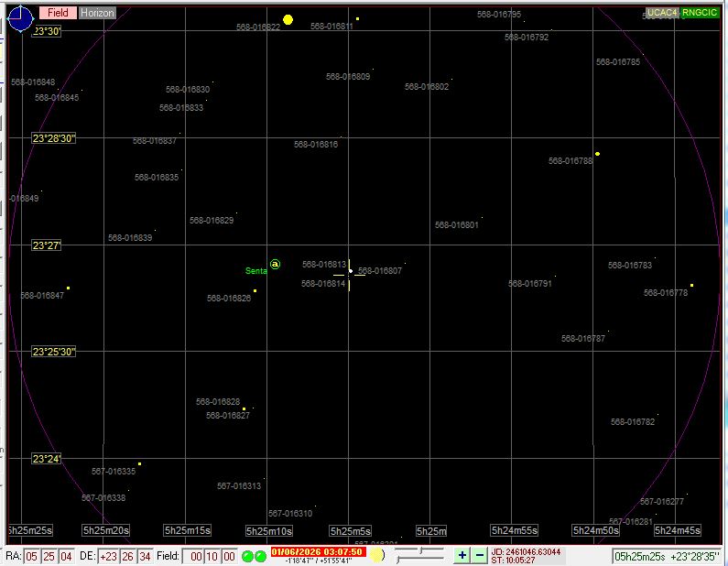The image size is (728, 566).
Task: Click the star label 568-016801
Action: 457,224
